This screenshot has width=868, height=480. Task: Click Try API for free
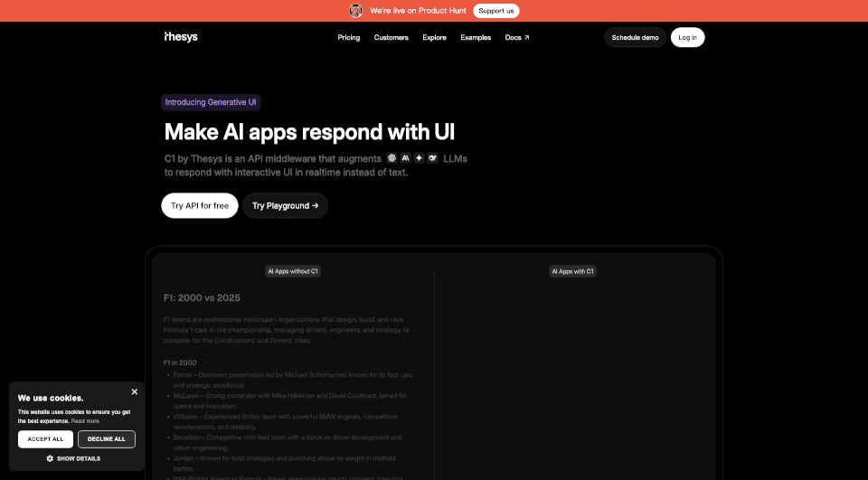click(200, 205)
